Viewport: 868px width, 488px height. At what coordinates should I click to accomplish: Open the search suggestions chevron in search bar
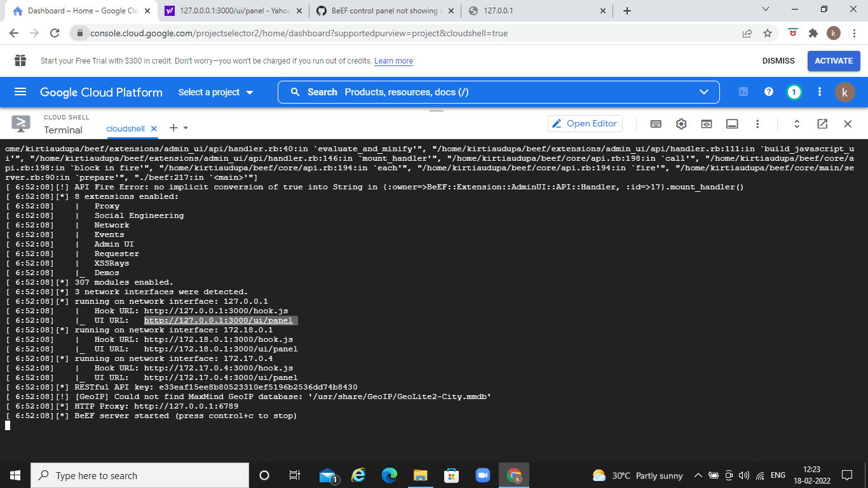pyautogui.click(x=704, y=91)
